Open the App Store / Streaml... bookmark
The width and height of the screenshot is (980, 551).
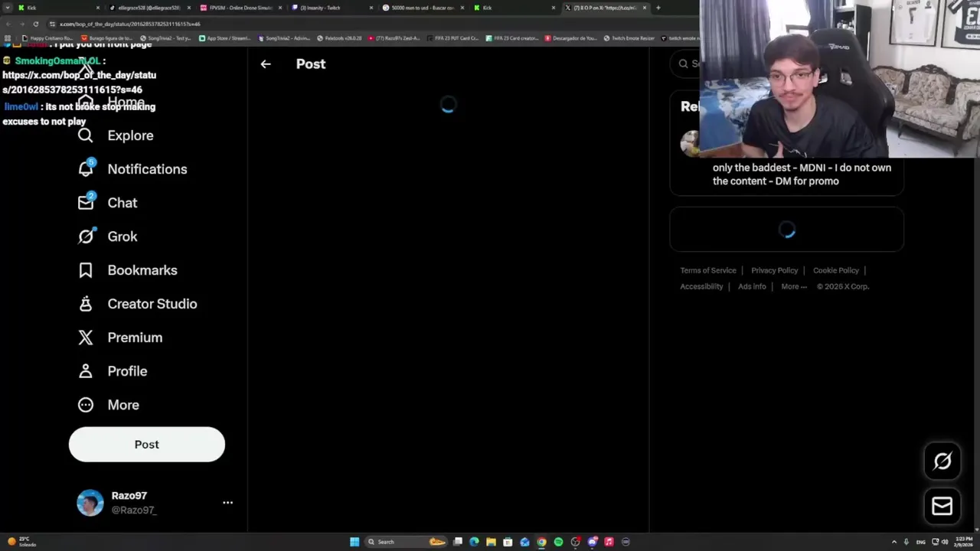224,38
